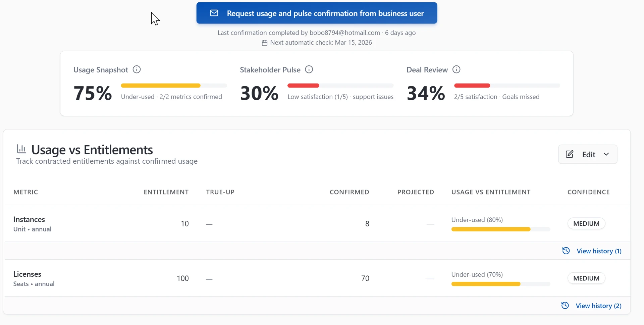Click the Stakeholder Pulse red progress bar
This screenshot has width=644, height=325.
coord(303,86)
